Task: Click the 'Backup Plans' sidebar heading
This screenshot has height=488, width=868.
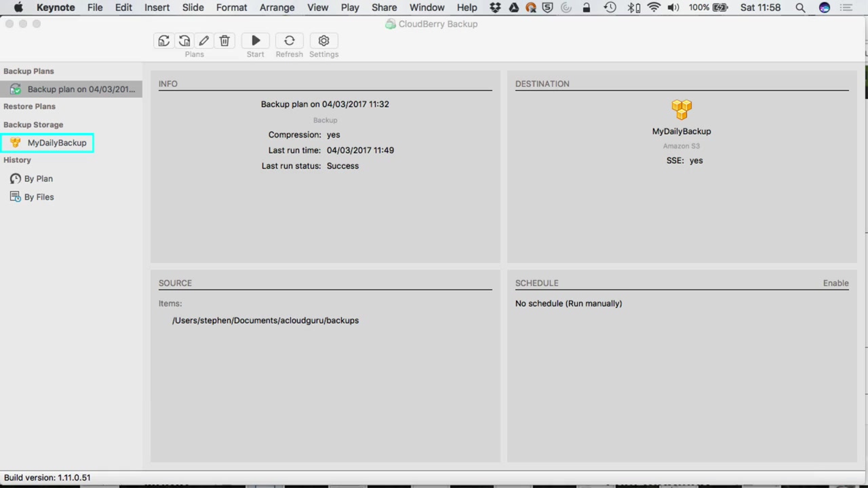Action: (x=28, y=71)
